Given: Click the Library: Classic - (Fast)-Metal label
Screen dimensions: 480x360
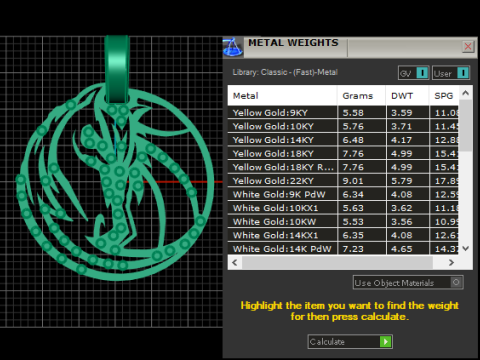Looking at the screenshot, I should click(285, 72).
